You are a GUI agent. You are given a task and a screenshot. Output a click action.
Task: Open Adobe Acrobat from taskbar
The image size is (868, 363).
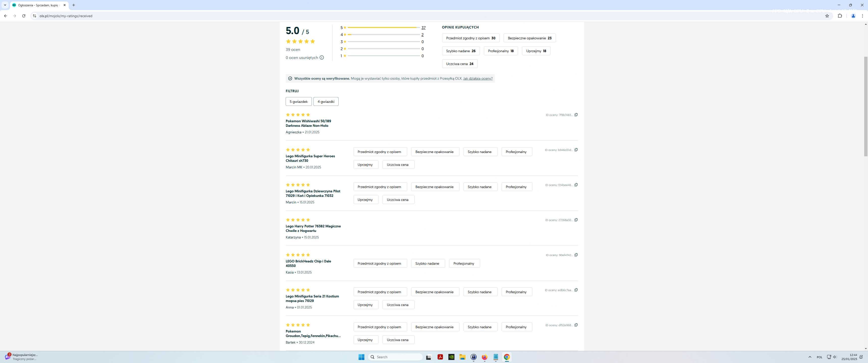pyautogui.click(x=440, y=357)
